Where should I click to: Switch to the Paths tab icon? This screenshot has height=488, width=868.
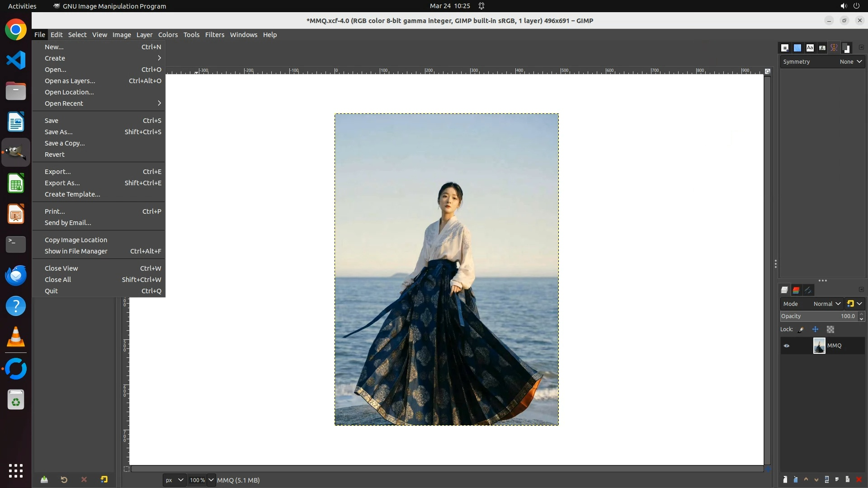[x=808, y=290]
